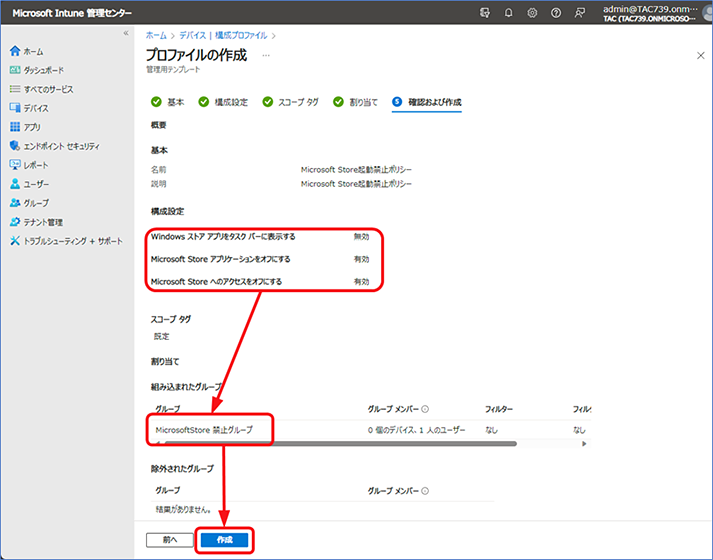This screenshot has height=560, width=713.
Task: Click the フィルター column header
Action: point(498,409)
